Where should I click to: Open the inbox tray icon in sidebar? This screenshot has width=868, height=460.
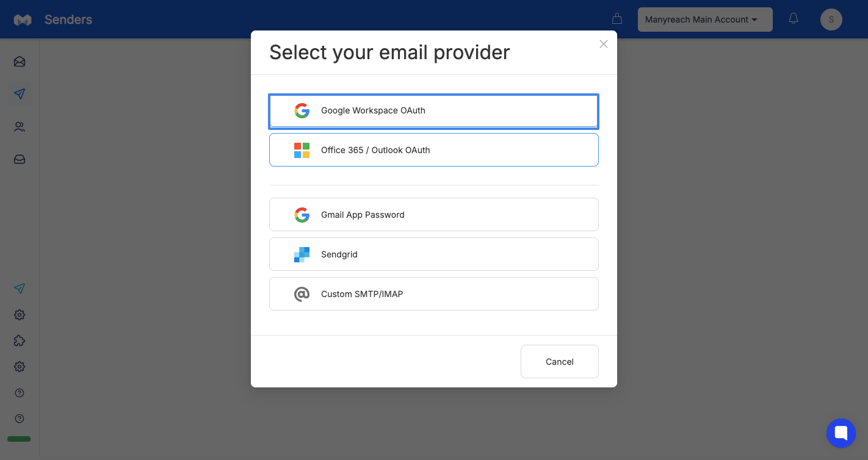point(20,159)
